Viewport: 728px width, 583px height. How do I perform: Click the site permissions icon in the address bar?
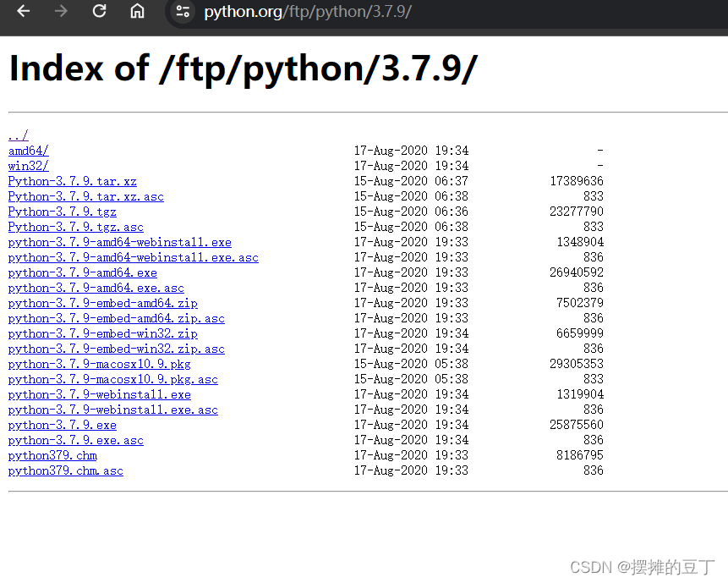tap(182, 12)
